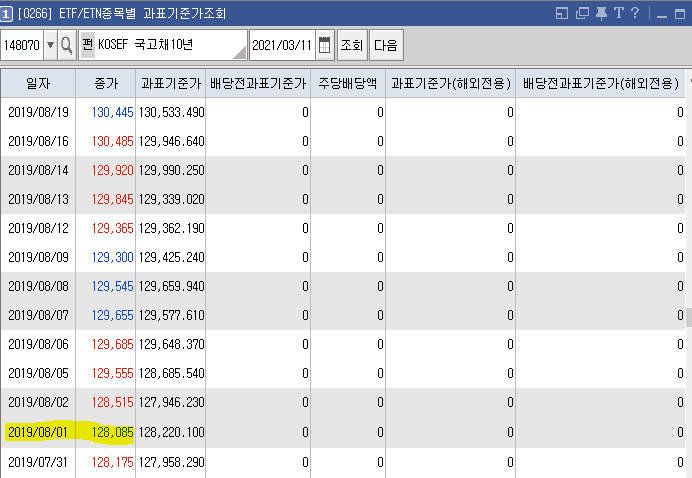Click the screen number 1 badge icon

click(x=7, y=14)
